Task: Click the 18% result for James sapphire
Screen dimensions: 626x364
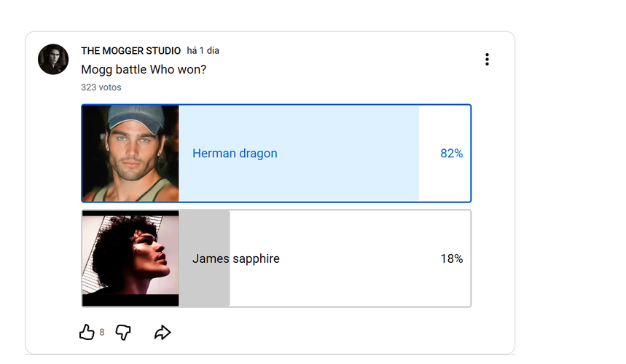Action: [x=452, y=258]
